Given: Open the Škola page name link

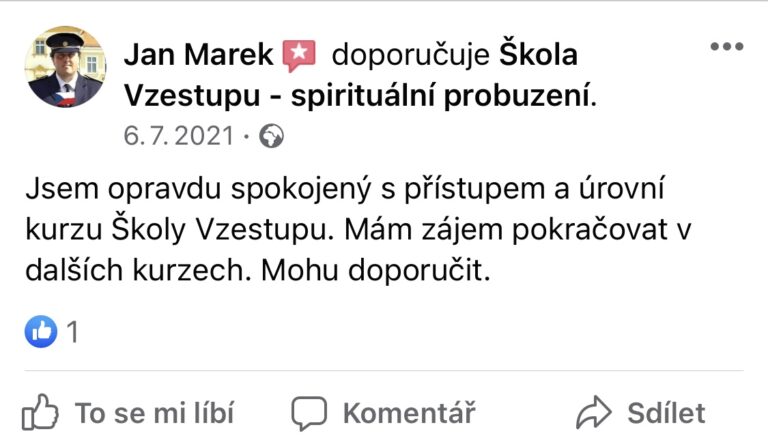Looking at the screenshot, I should (538, 54).
